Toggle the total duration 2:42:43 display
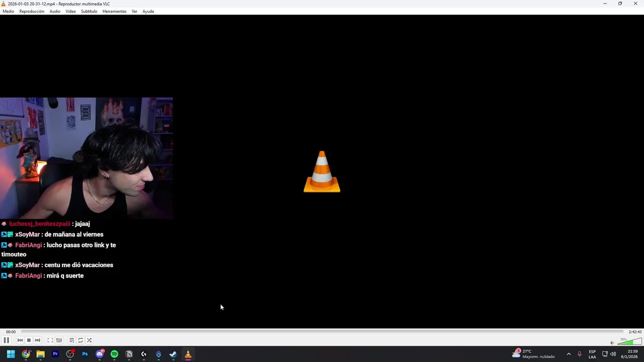 point(635,332)
